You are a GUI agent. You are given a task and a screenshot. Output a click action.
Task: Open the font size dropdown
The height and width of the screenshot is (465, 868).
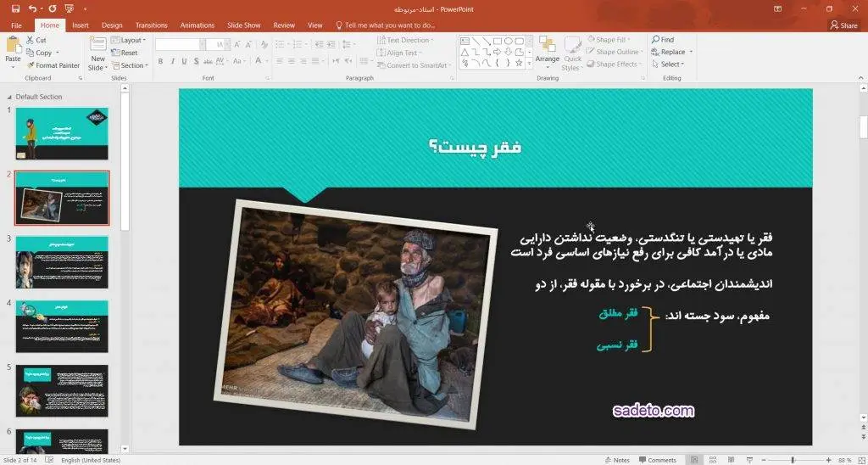[x=226, y=44]
